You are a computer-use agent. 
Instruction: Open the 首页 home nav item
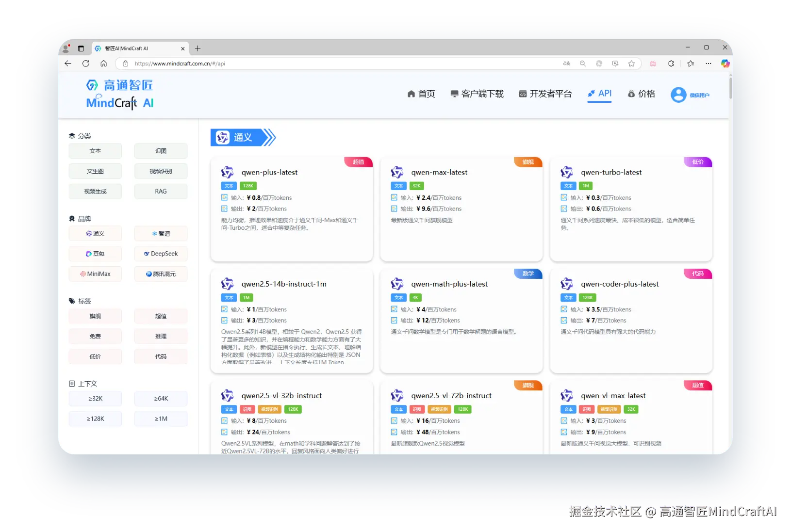click(421, 94)
